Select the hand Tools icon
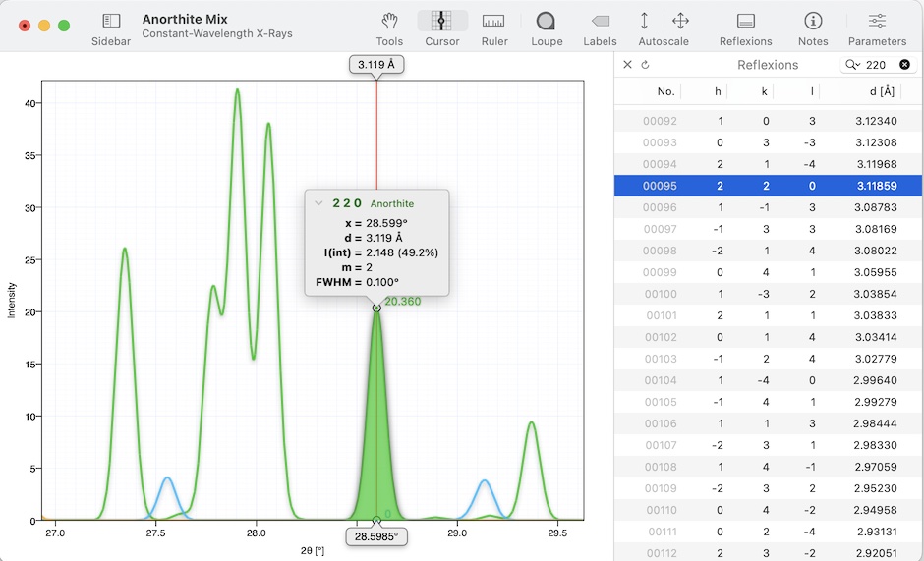924x561 pixels. 389,21
